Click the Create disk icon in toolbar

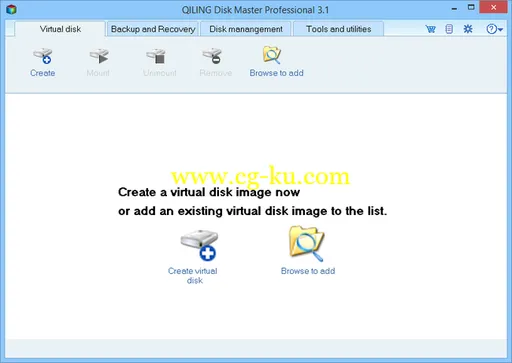pos(43,56)
